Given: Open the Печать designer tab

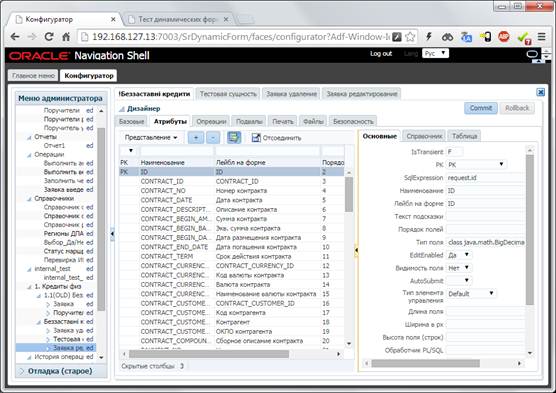Looking at the screenshot, I should pyautogui.click(x=283, y=122).
